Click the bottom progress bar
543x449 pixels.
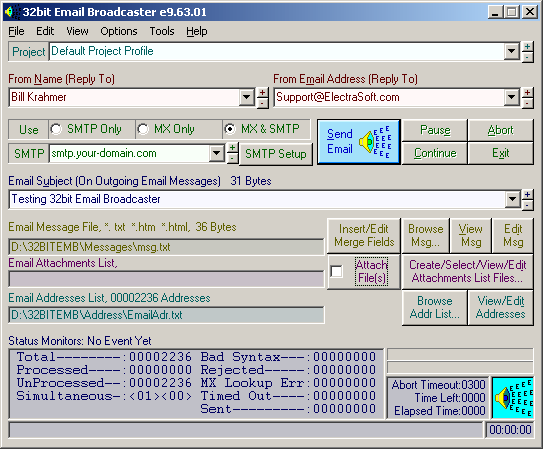tap(246, 430)
